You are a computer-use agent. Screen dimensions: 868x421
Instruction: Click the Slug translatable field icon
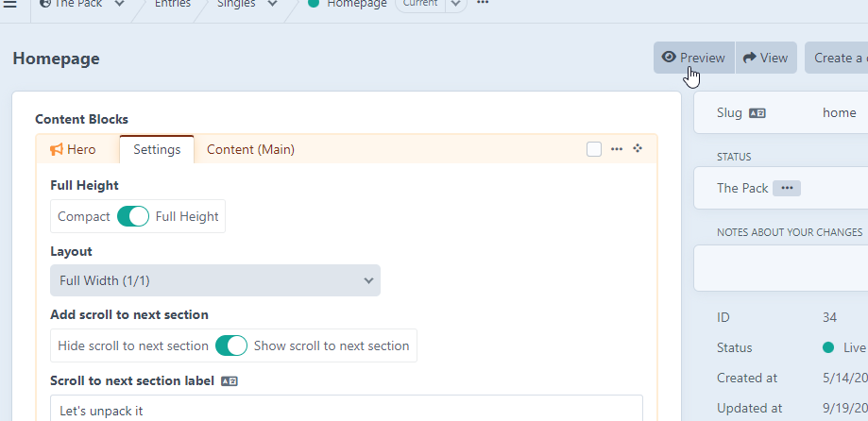757,113
